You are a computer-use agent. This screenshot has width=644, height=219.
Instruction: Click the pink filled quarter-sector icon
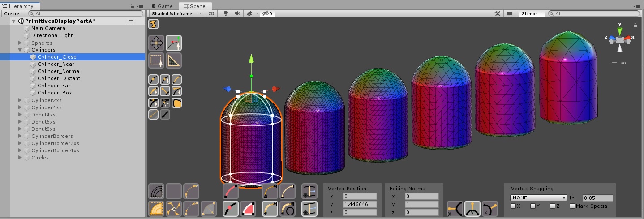[248, 209]
